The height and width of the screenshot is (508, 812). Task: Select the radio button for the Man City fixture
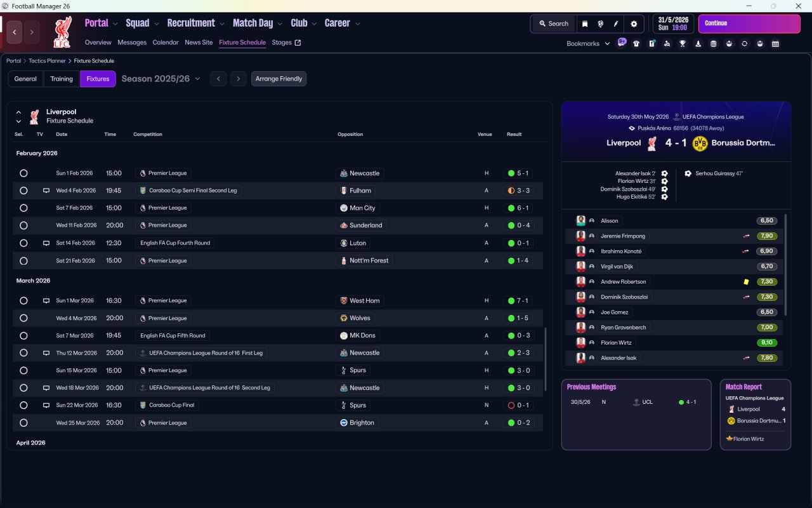click(x=23, y=208)
